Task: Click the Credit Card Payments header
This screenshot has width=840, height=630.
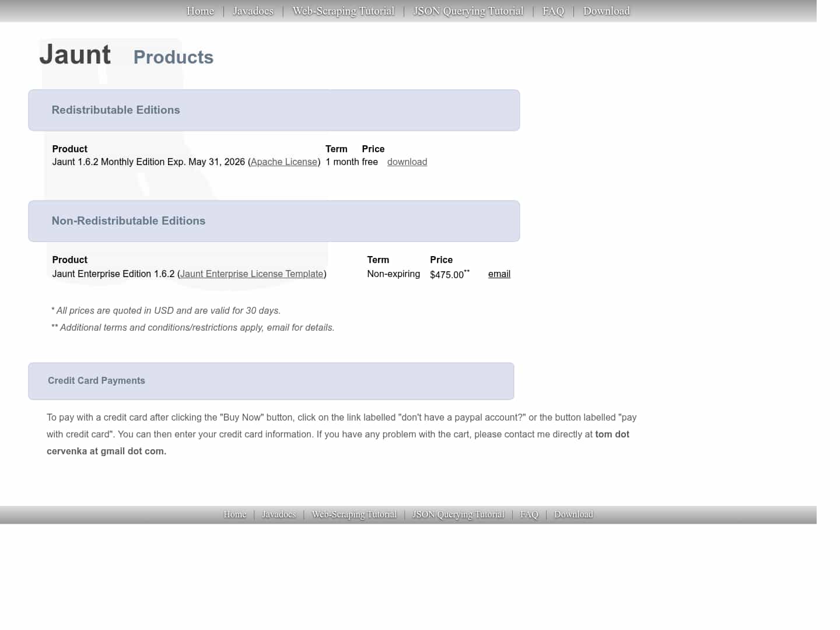Action: click(x=96, y=380)
